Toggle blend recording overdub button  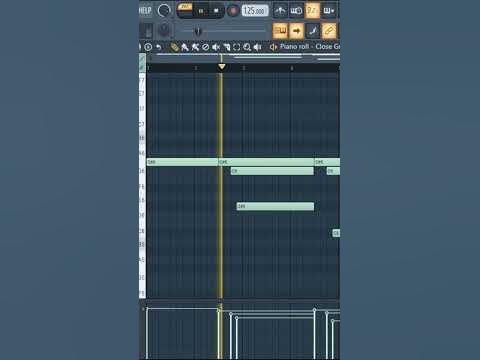tap(329, 11)
